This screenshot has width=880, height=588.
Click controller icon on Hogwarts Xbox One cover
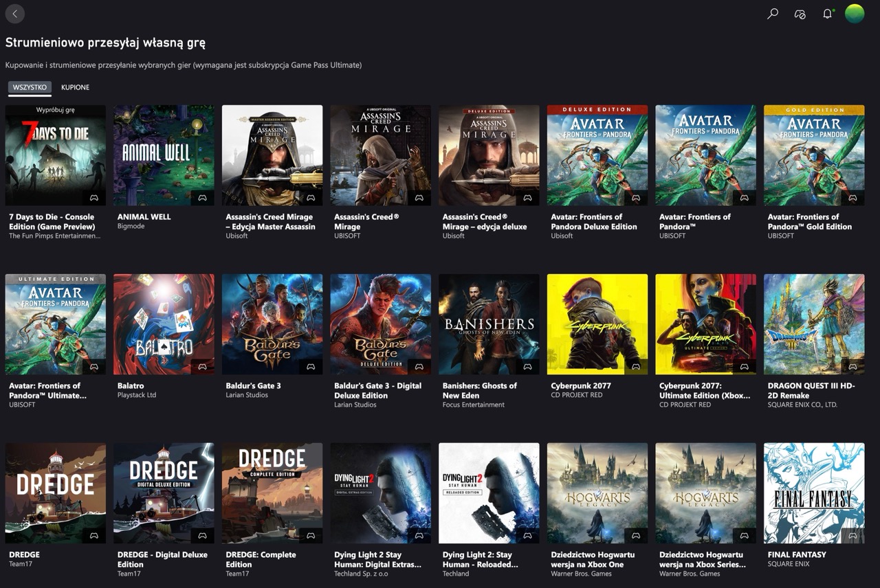coord(636,536)
